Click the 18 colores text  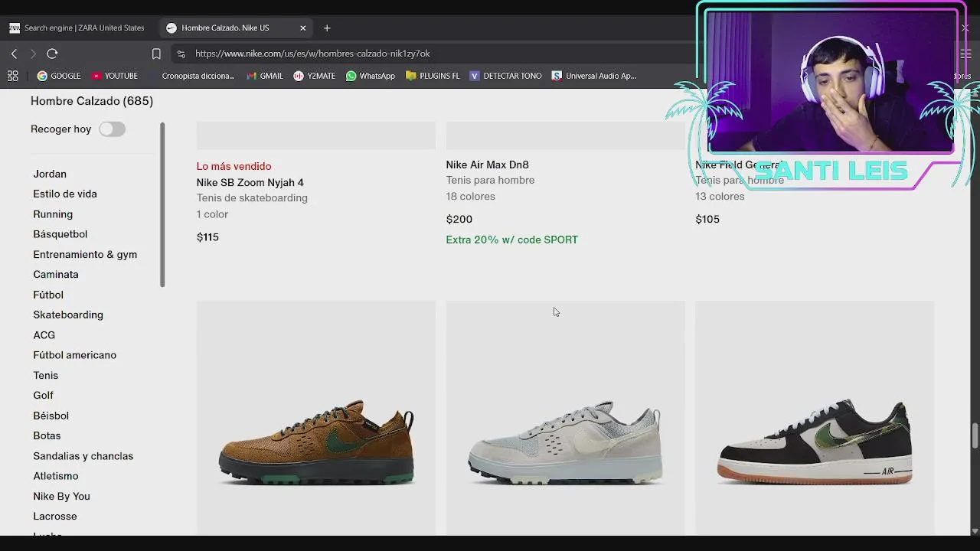click(x=471, y=197)
